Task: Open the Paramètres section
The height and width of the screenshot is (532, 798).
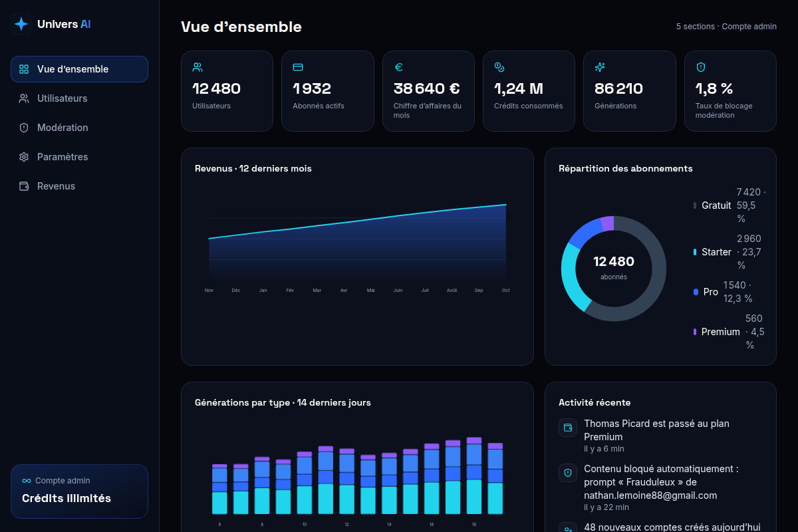Action: click(x=79, y=157)
